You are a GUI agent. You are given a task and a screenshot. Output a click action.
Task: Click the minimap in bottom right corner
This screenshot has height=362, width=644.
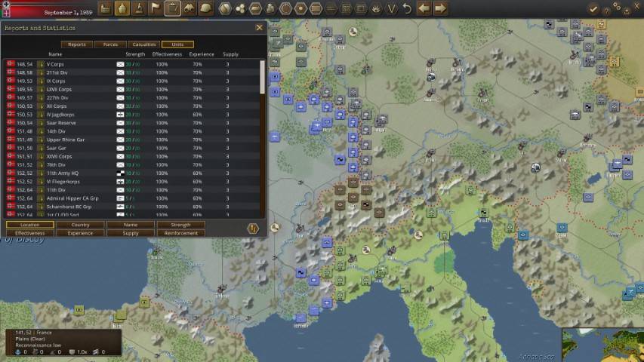click(x=602, y=345)
